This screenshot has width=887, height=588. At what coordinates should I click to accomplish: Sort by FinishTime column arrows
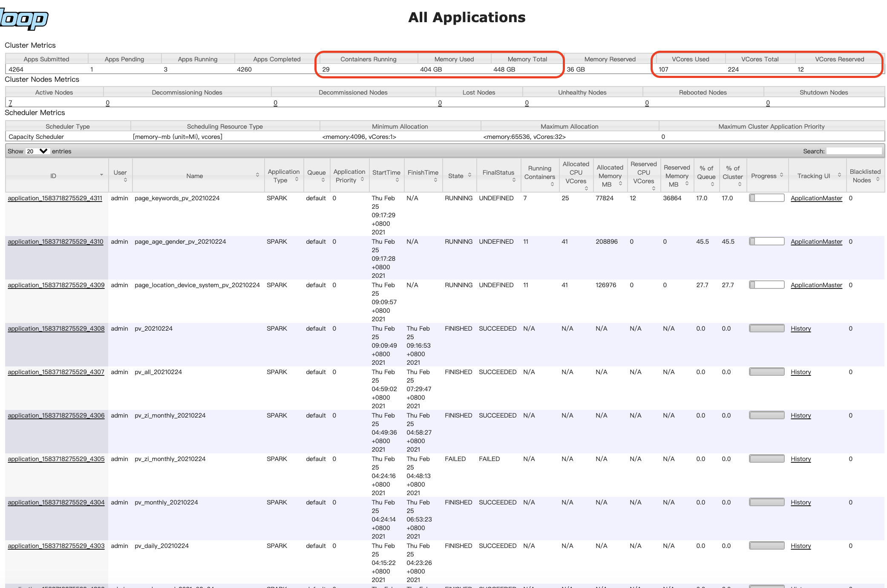pos(435,180)
